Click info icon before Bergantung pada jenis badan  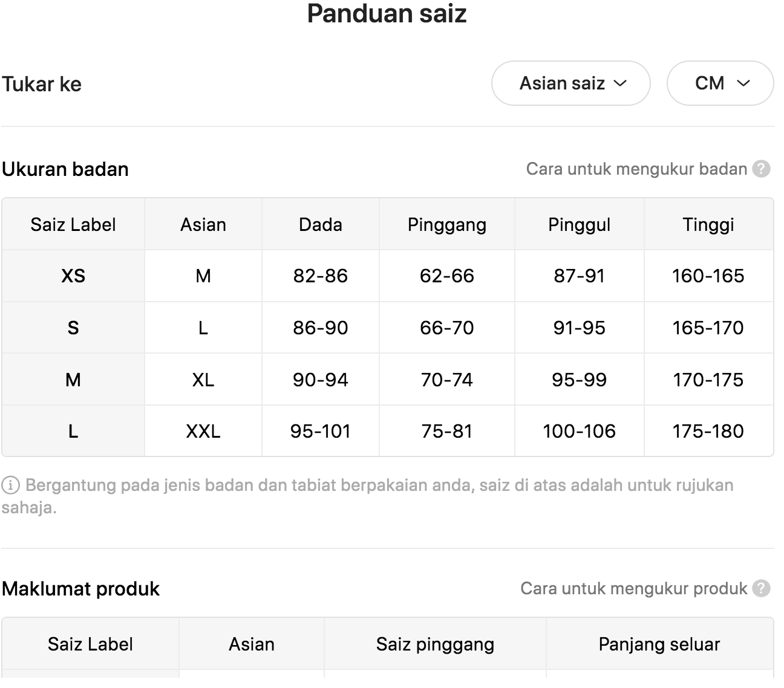[x=10, y=485]
